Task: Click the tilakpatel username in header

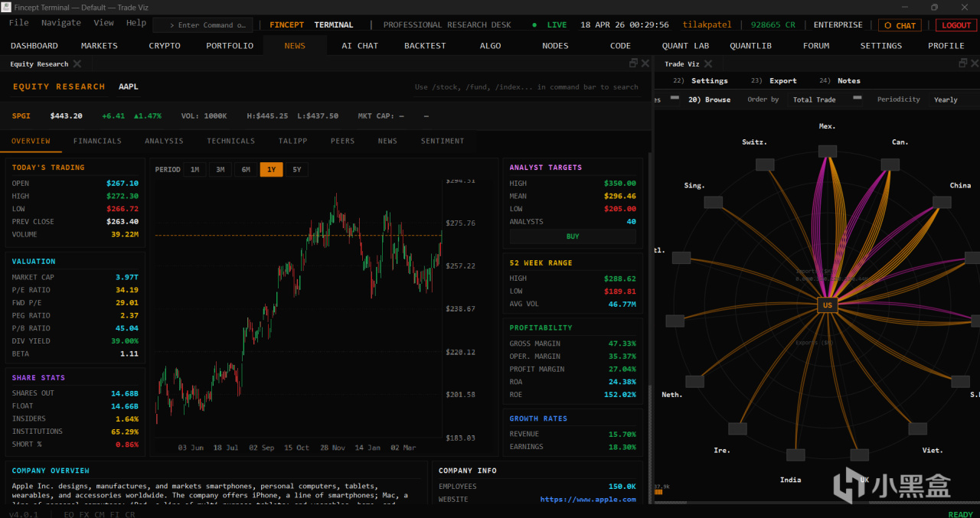Action: pos(707,25)
